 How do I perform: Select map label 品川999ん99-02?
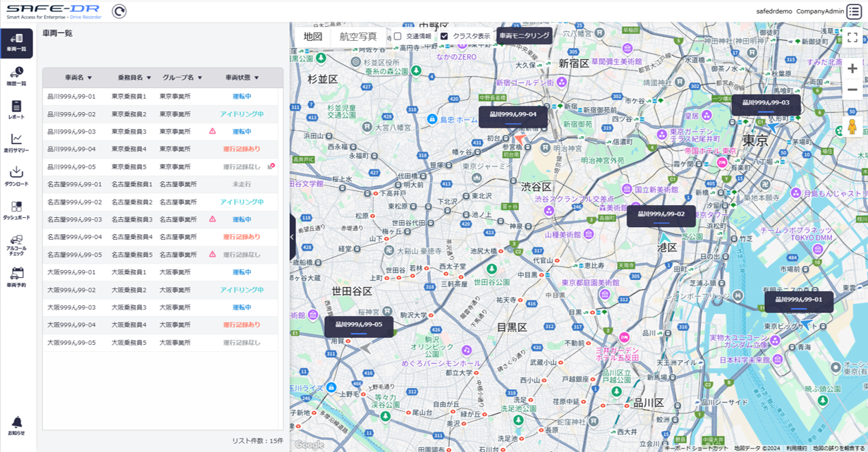click(661, 216)
